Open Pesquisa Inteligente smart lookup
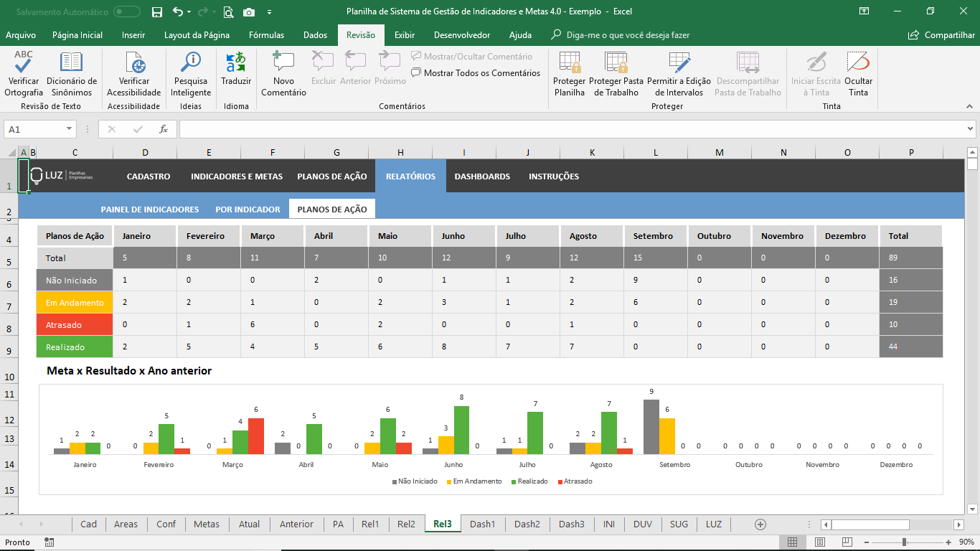The height and width of the screenshot is (551, 980). click(191, 73)
